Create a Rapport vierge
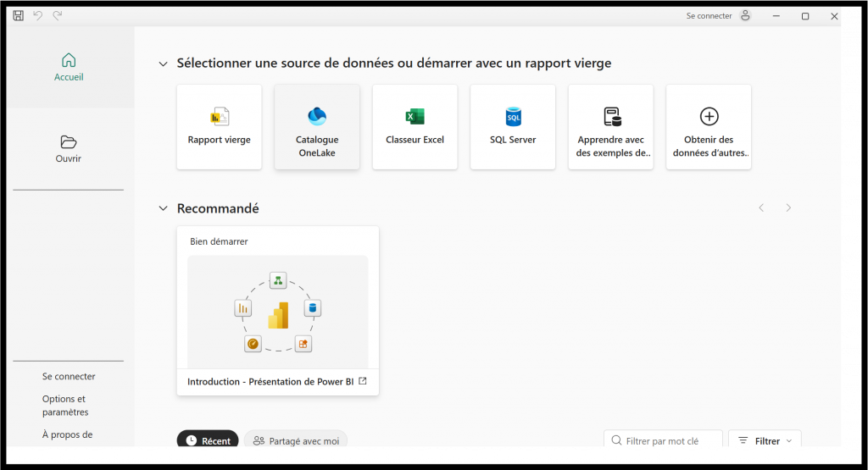 point(220,127)
